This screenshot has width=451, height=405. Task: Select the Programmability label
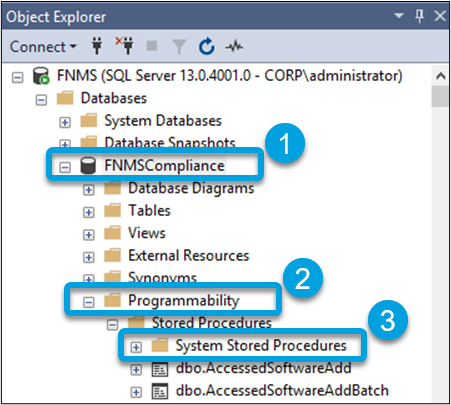(184, 301)
